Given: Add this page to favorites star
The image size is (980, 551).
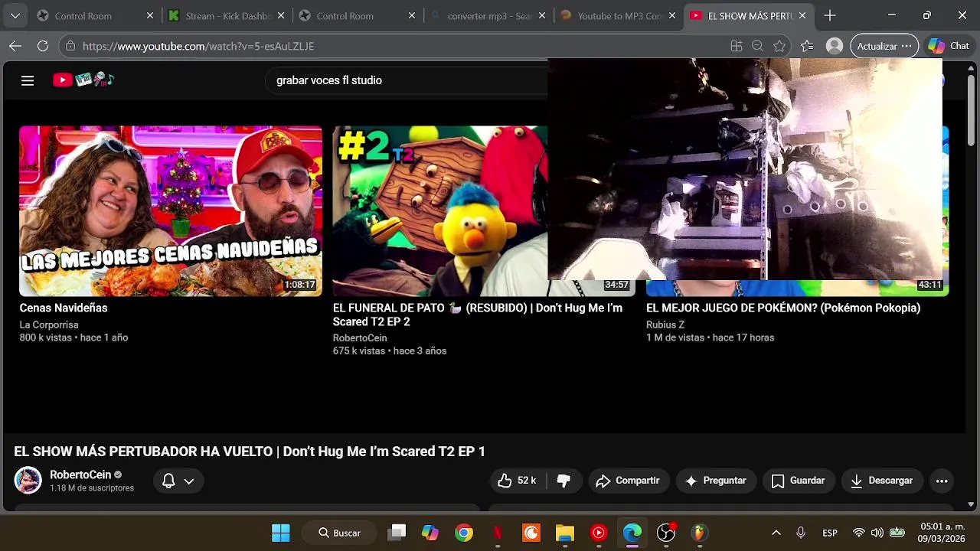Looking at the screenshot, I should (779, 46).
